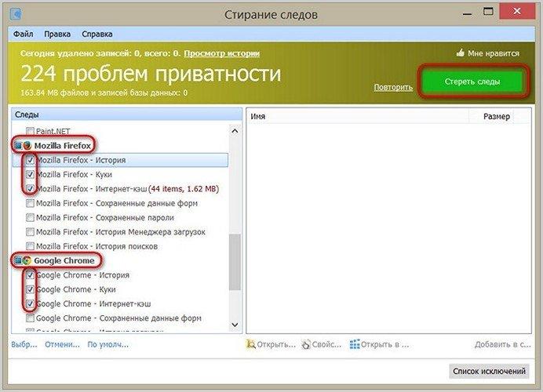
Task: Click the Mozilla Firefox logo icon
Action: pyautogui.click(x=27, y=146)
